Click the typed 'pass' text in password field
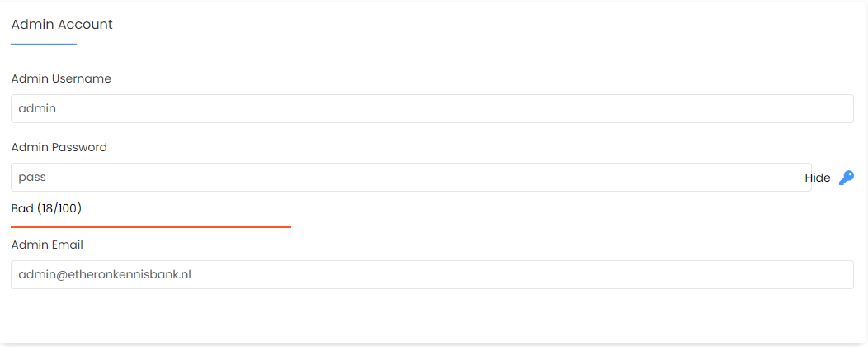 pos(32,177)
